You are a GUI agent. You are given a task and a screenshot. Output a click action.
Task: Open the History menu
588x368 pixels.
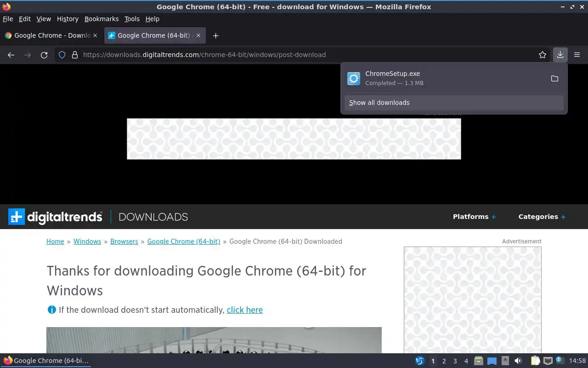tap(68, 19)
